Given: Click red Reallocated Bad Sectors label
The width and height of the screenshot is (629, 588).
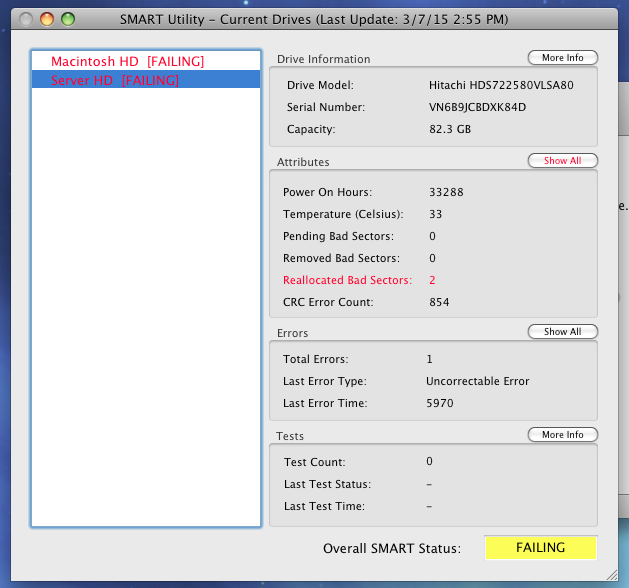Looking at the screenshot, I should click(x=347, y=280).
